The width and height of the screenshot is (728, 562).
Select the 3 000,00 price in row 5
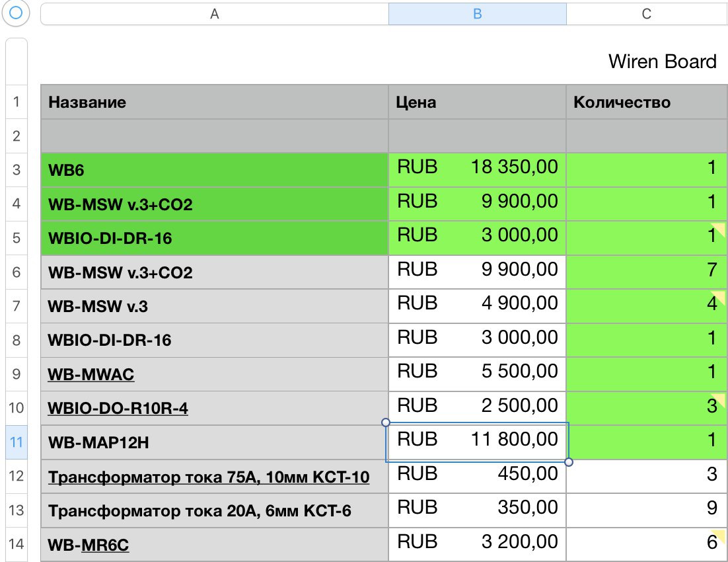point(477,238)
